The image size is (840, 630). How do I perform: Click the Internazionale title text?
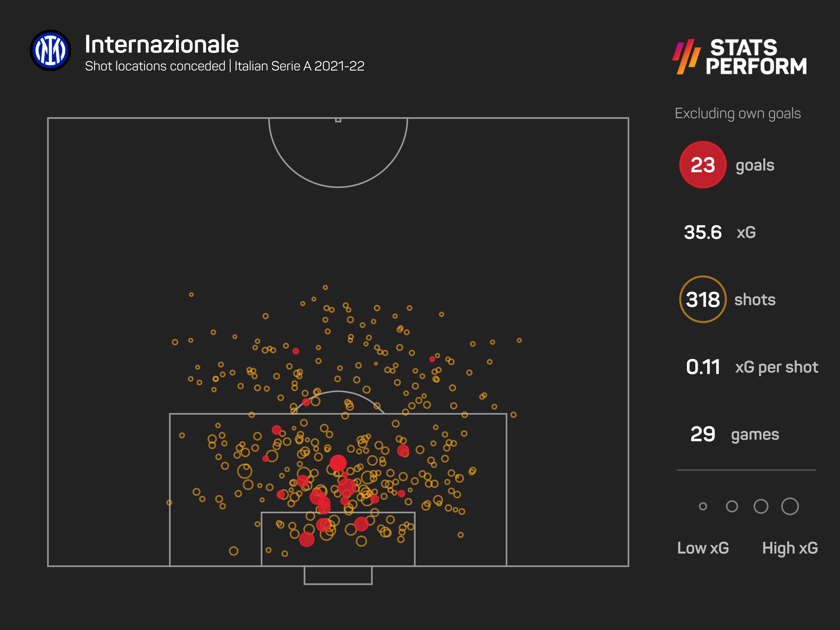[x=162, y=45]
